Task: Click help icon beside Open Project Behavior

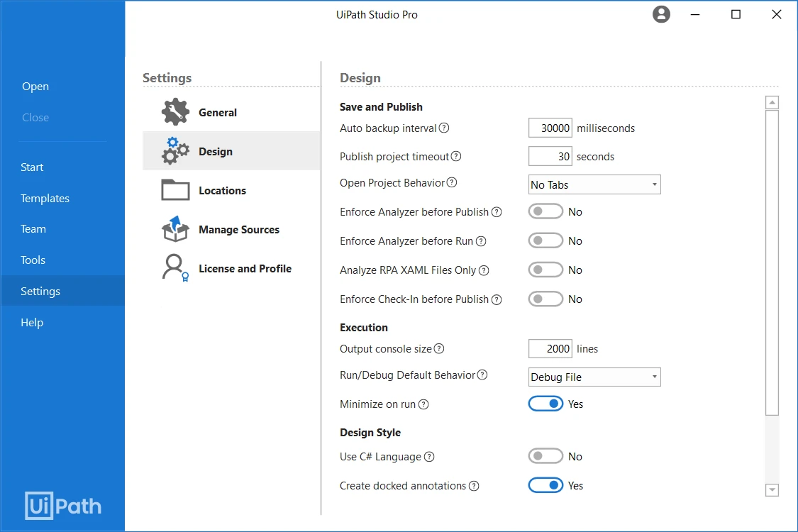Action: 452,182
